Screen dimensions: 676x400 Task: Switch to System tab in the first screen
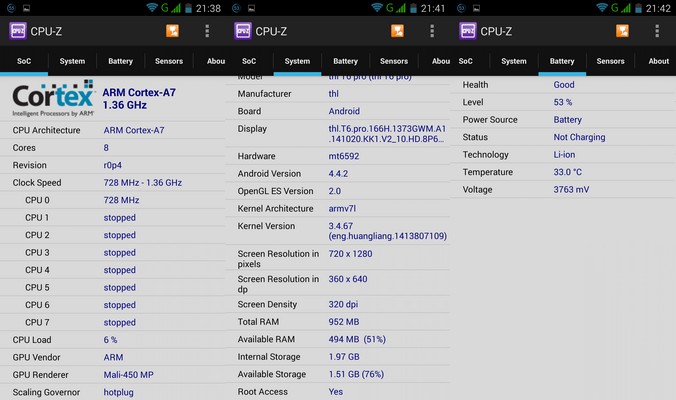pyautogui.click(x=72, y=61)
